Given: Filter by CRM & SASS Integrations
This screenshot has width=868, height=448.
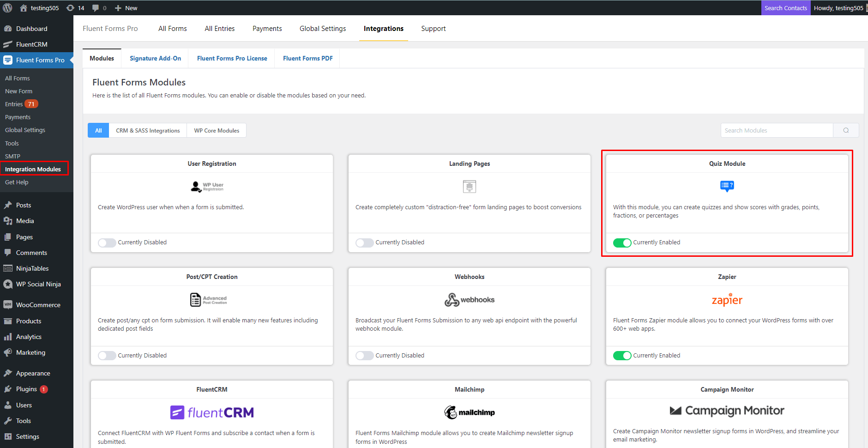Looking at the screenshot, I should tap(148, 130).
